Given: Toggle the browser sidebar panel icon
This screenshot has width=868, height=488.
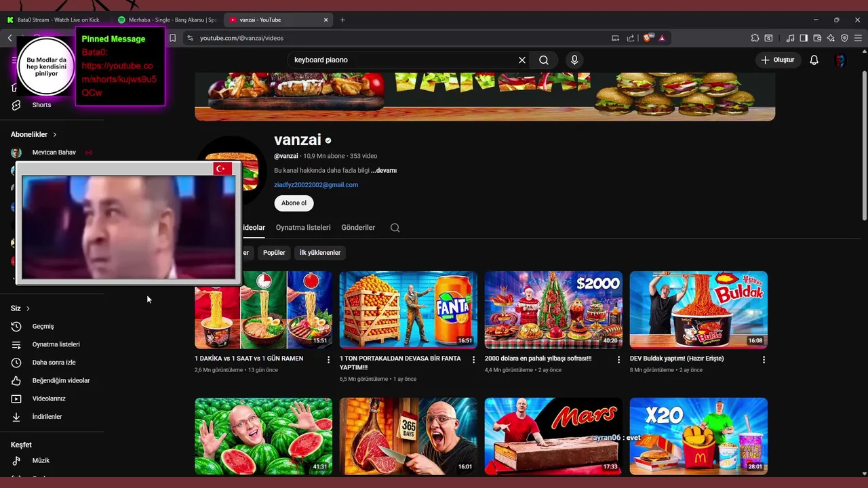Looking at the screenshot, I should pyautogui.click(x=804, y=38).
